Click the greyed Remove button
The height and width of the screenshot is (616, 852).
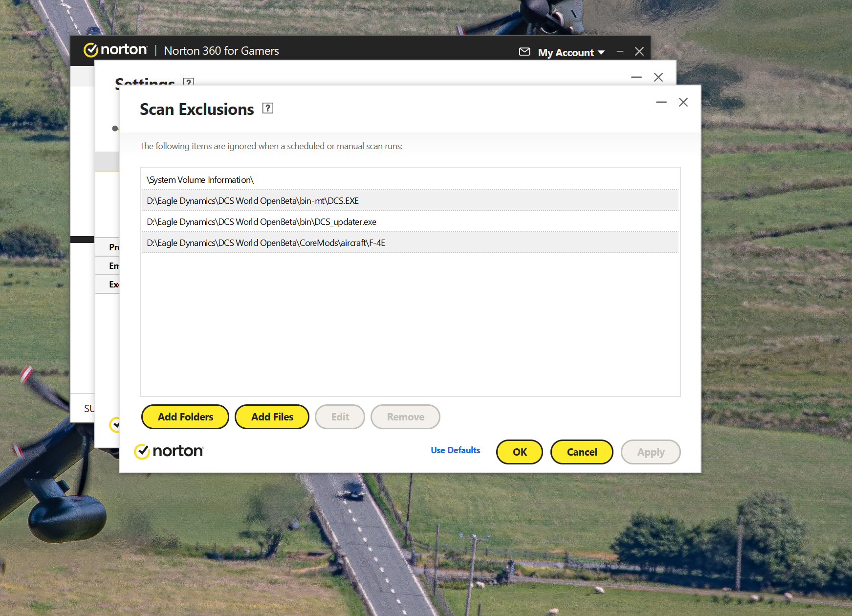tap(405, 417)
